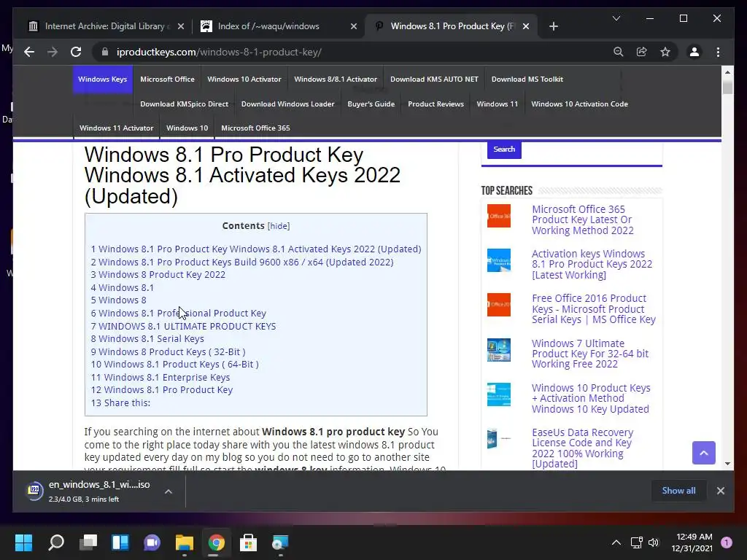
Task: Click the purple Search button
Action: 504,149
